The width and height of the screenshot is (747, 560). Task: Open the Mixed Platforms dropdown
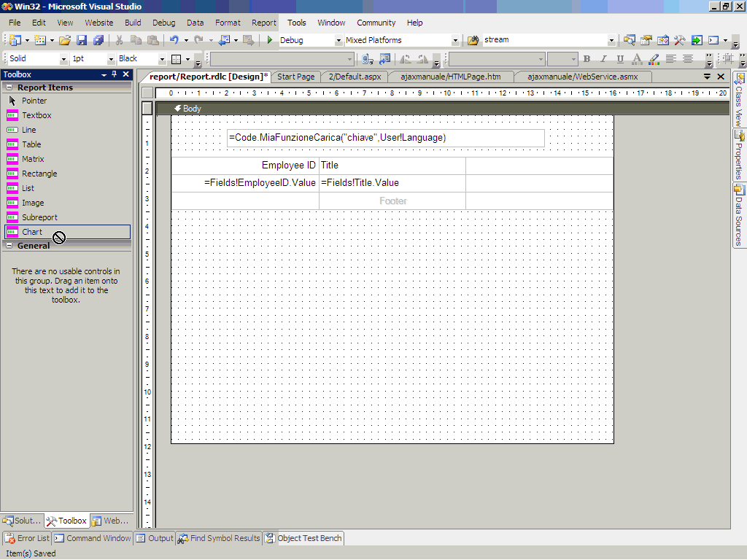(x=455, y=41)
